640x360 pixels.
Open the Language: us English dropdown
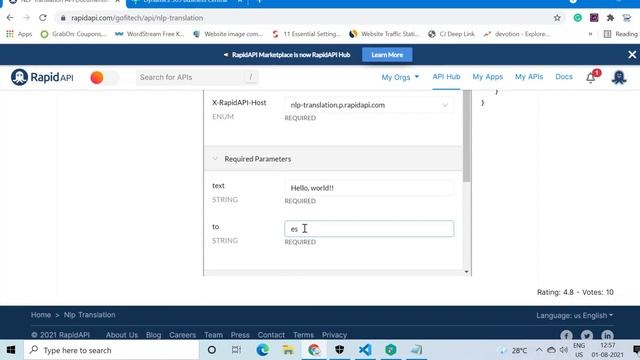click(x=574, y=316)
